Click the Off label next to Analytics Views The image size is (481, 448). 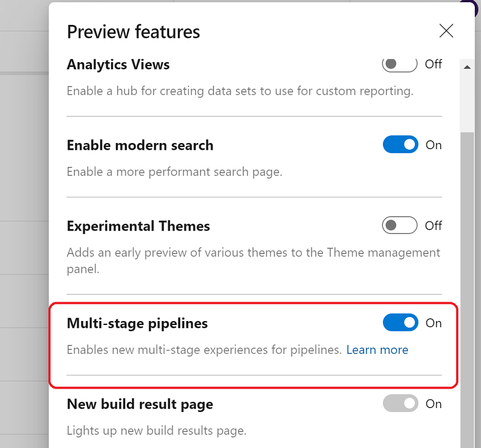pyautogui.click(x=433, y=64)
